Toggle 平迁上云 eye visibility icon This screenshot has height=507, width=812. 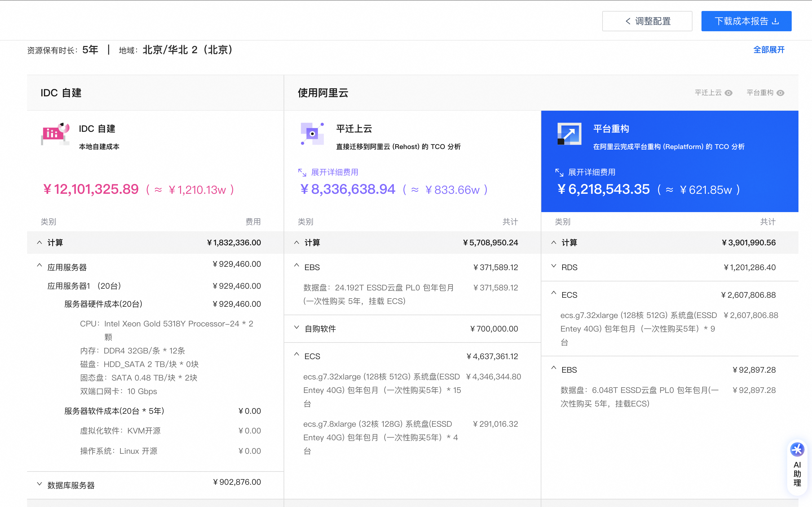[x=729, y=93]
